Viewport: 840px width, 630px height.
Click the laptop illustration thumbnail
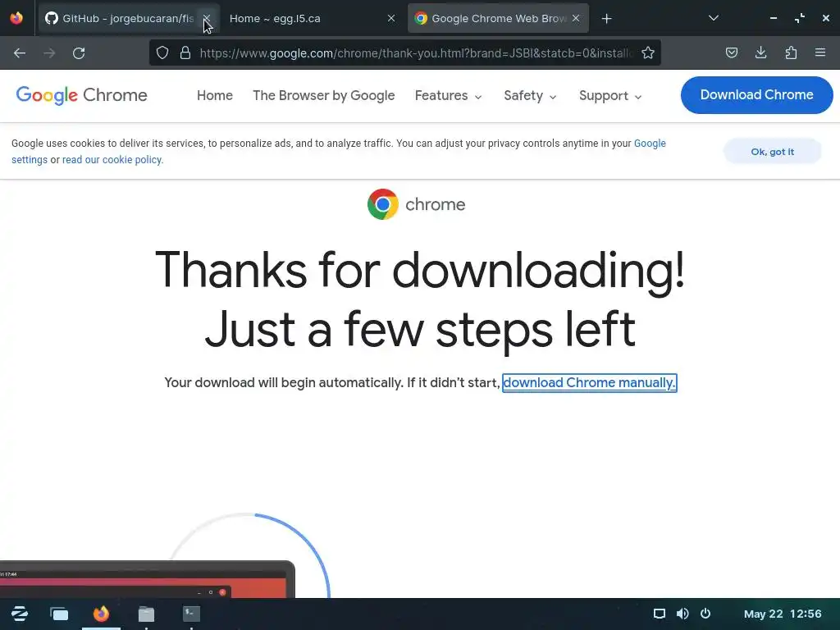[148, 580]
